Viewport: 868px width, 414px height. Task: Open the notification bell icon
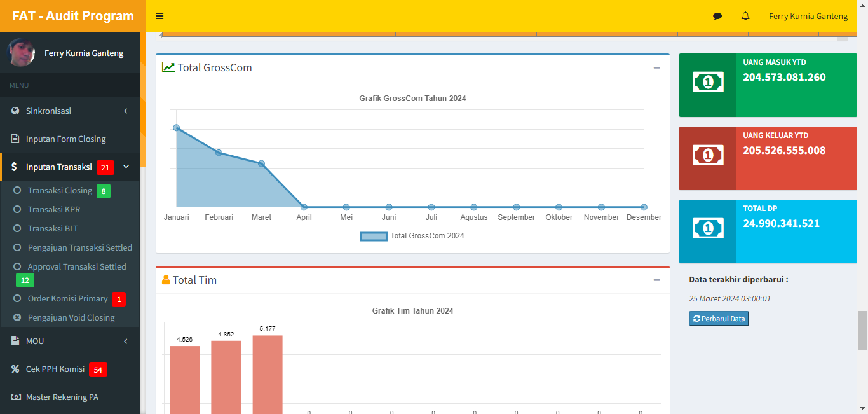tap(745, 17)
